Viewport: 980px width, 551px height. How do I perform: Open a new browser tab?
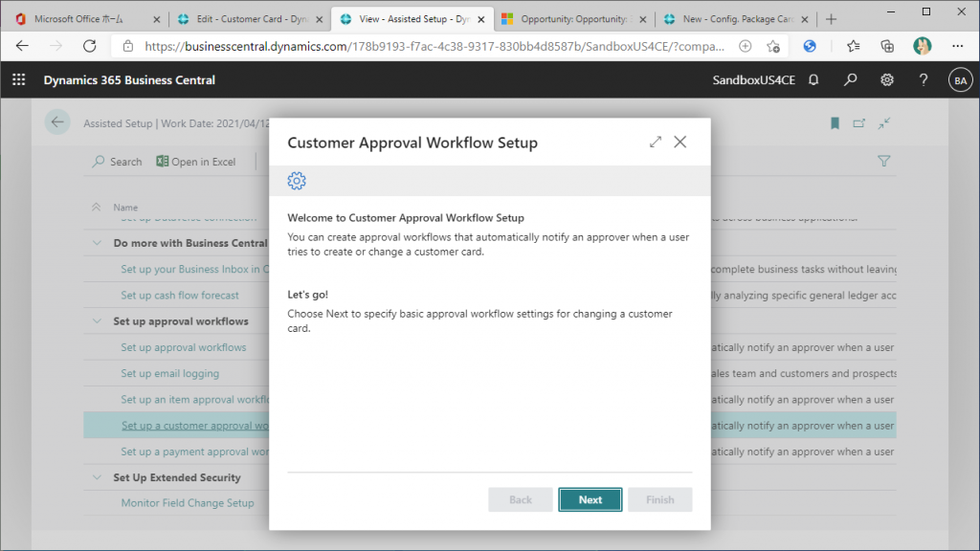tap(831, 19)
